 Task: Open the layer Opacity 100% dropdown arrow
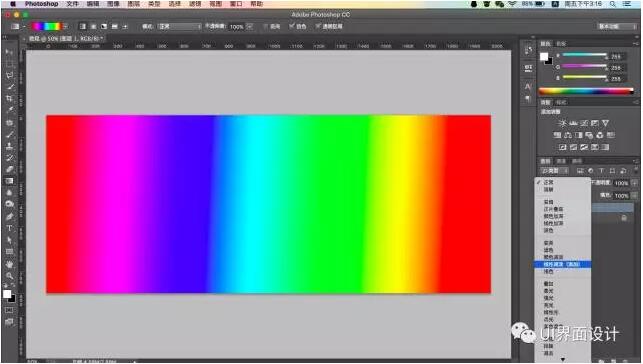pyautogui.click(x=635, y=183)
